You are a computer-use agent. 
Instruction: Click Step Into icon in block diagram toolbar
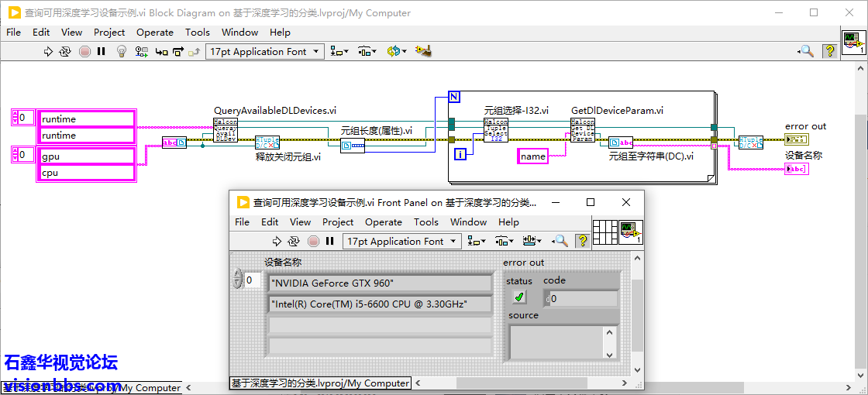click(161, 51)
